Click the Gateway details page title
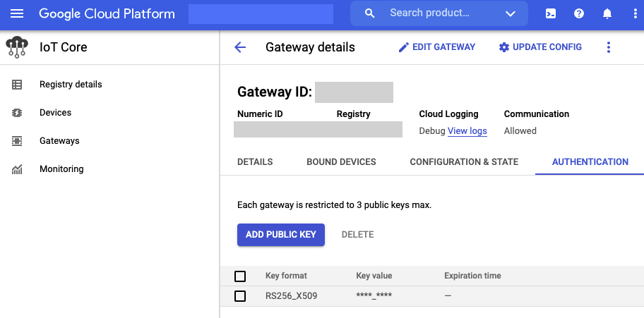This screenshot has width=644, height=318. coord(311,47)
